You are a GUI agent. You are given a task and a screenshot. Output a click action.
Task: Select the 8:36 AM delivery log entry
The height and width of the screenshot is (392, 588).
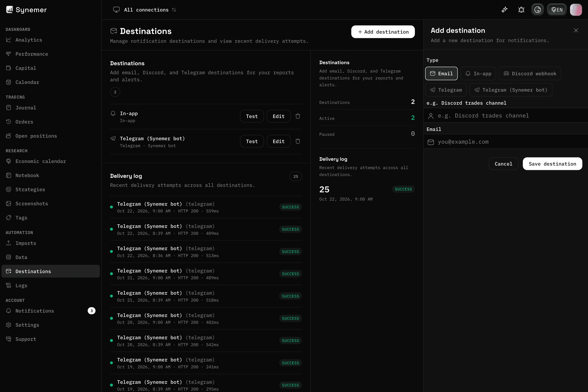pyautogui.click(x=206, y=251)
